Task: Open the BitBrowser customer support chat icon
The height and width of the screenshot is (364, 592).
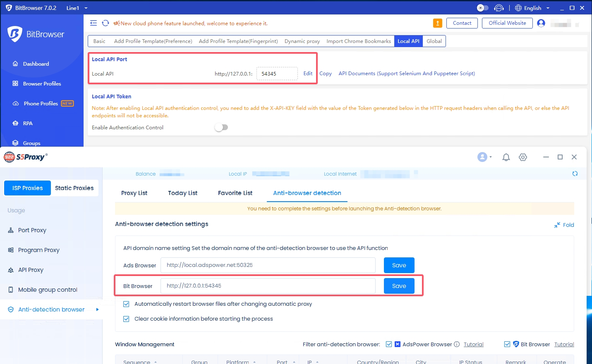Action: pyautogui.click(x=499, y=8)
